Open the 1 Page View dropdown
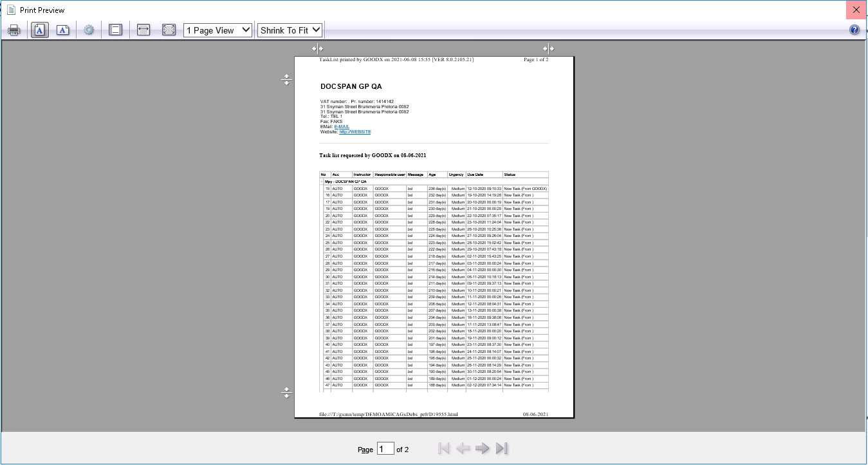The image size is (868, 465). (x=217, y=30)
